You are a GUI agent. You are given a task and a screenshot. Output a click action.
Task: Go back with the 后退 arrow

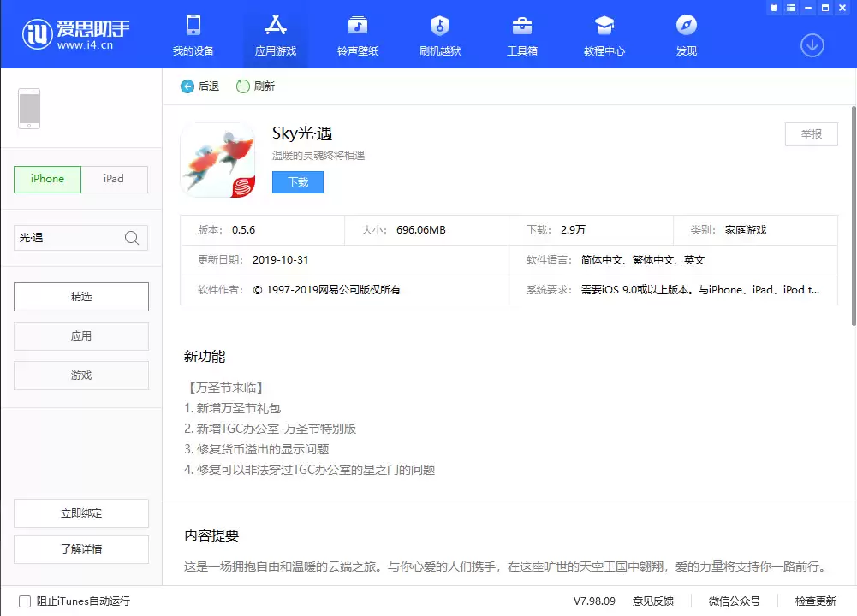tap(200, 86)
